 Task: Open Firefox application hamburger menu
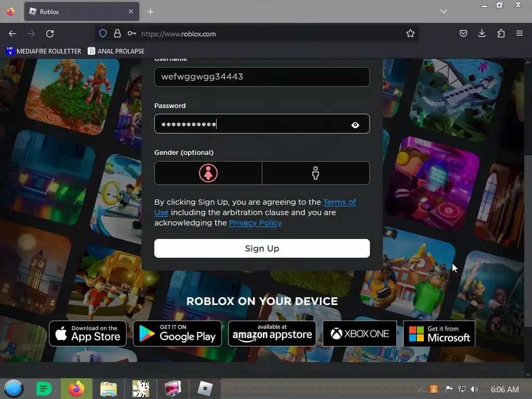520,33
